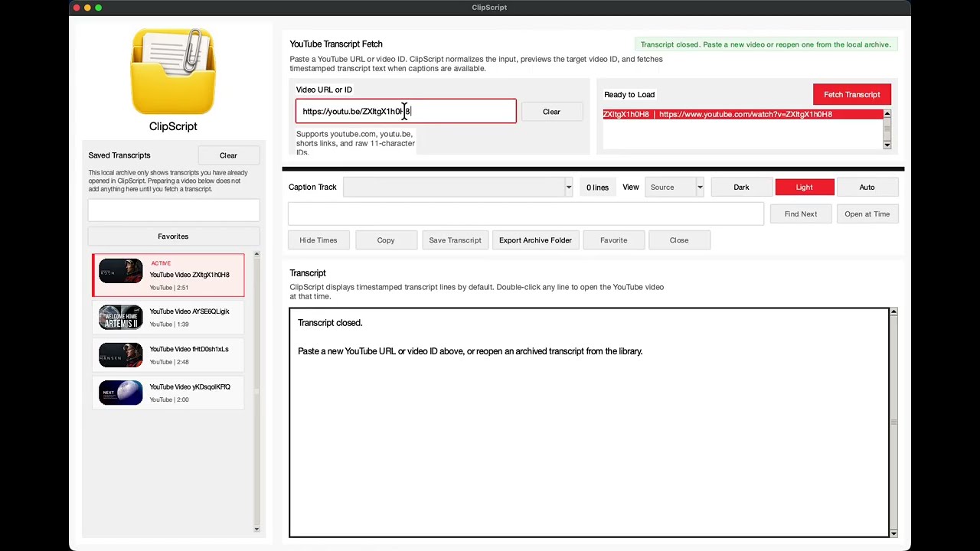
Task: Click the "YouTube | 2:51" duration text
Action: tap(169, 288)
